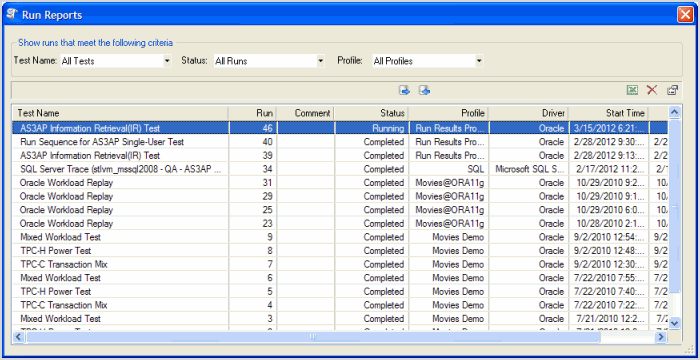Select the running AS3AP Information Retrieval row
700x360 pixels.
pos(340,128)
